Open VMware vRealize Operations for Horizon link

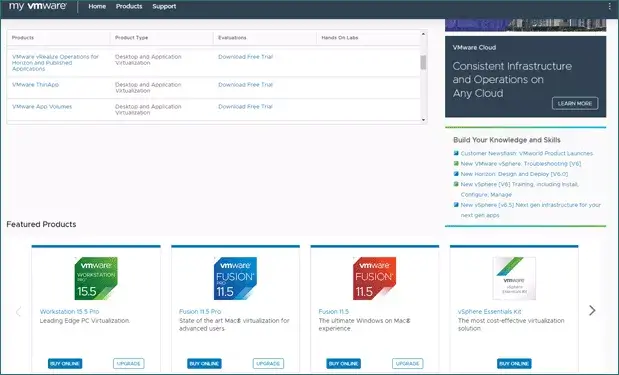coord(55,62)
